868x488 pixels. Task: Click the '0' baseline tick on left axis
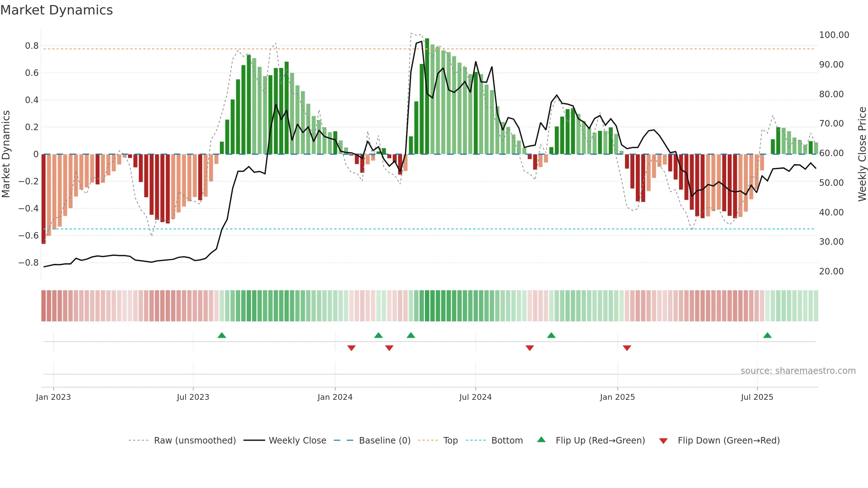click(36, 154)
